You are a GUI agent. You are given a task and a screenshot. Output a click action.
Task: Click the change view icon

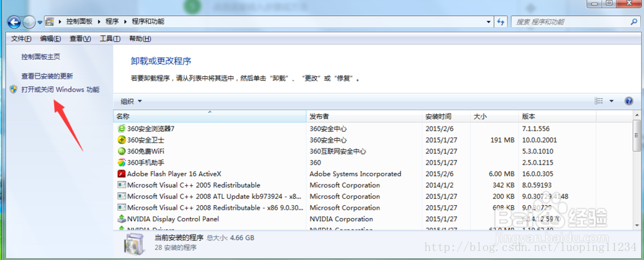(599, 101)
